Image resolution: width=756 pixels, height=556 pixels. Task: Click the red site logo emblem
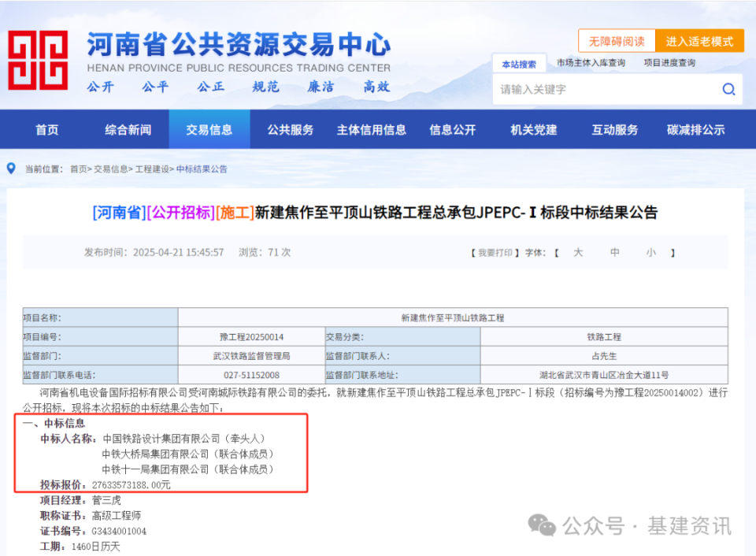click(38, 61)
